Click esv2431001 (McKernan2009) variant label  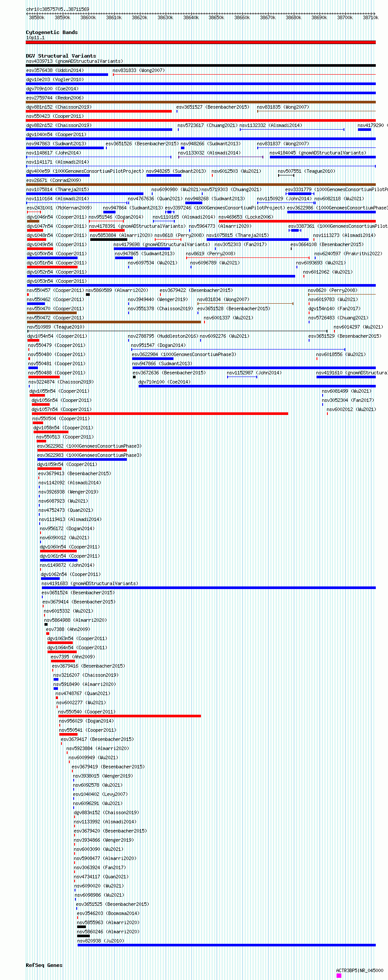tap(59, 208)
